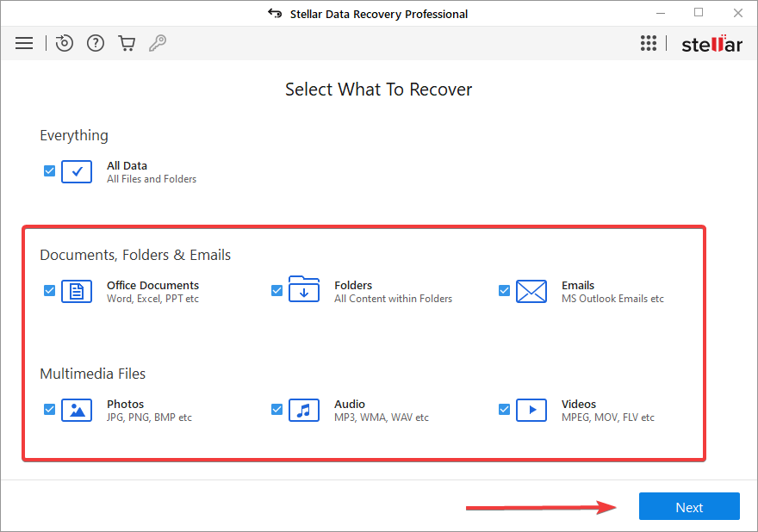
Task: Toggle the Photos checkbox
Action: point(49,409)
